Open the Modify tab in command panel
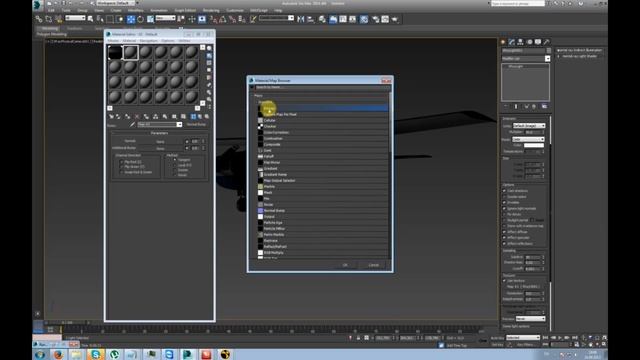The width and height of the screenshot is (640, 360). pos(511,42)
